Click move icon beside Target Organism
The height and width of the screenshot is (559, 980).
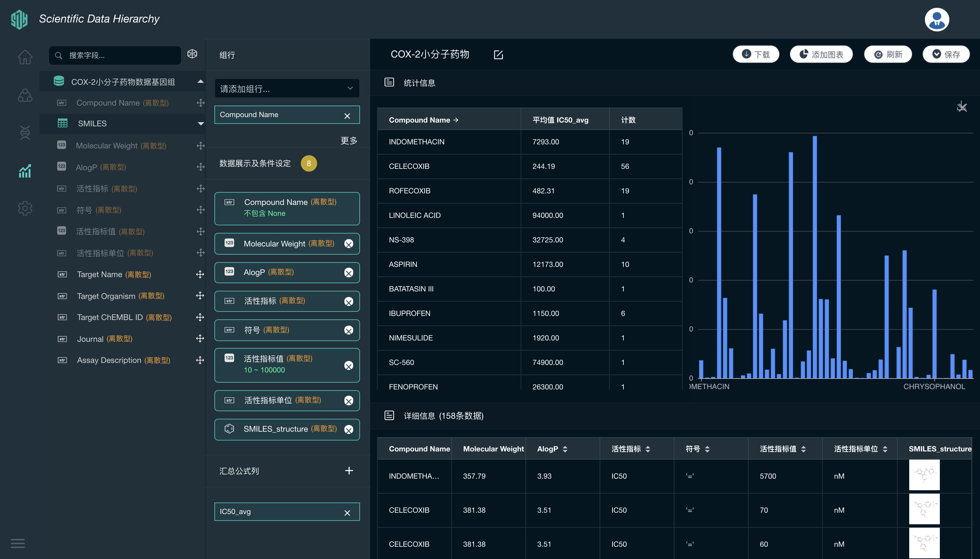click(200, 296)
